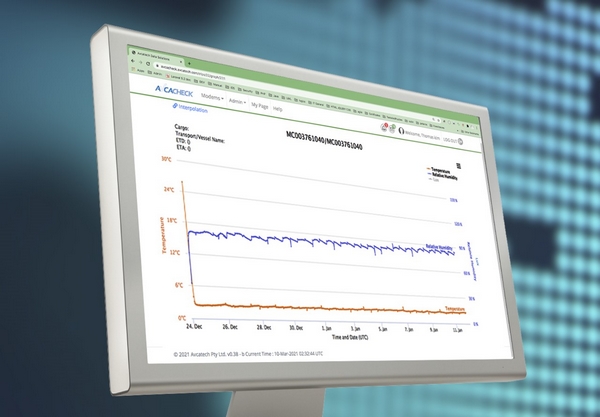The width and height of the screenshot is (600, 417).
Task: Open the chart hamburger export menu
Action: pos(459,166)
